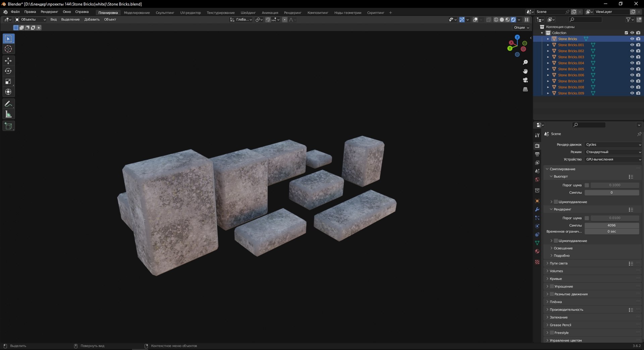The height and width of the screenshot is (350, 644).
Task: Activate the Transform tool
Action: [x=8, y=92]
